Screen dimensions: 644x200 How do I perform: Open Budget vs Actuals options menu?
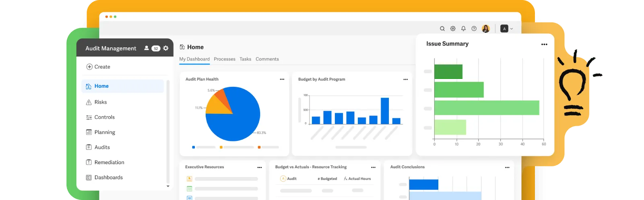[x=373, y=167]
